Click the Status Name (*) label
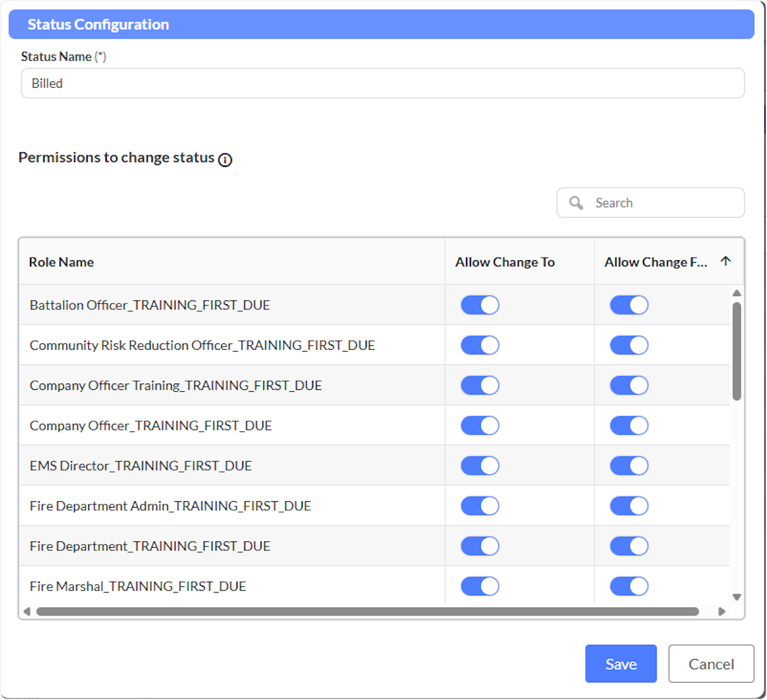The image size is (767, 700). tap(63, 56)
